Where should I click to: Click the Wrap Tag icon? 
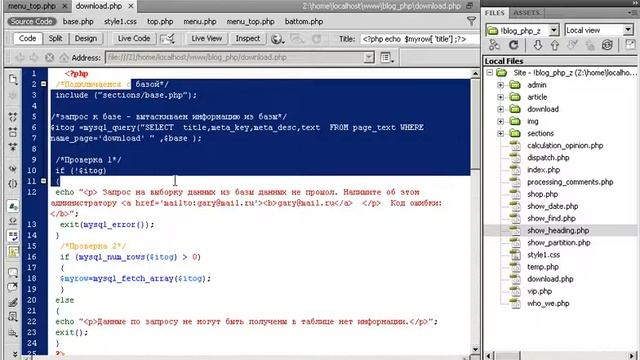click(13, 302)
